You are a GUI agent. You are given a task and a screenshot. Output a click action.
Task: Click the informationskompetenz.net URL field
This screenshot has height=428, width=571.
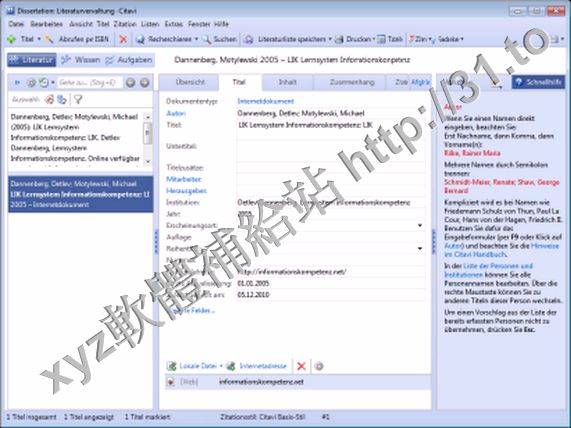tap(331, 272)
